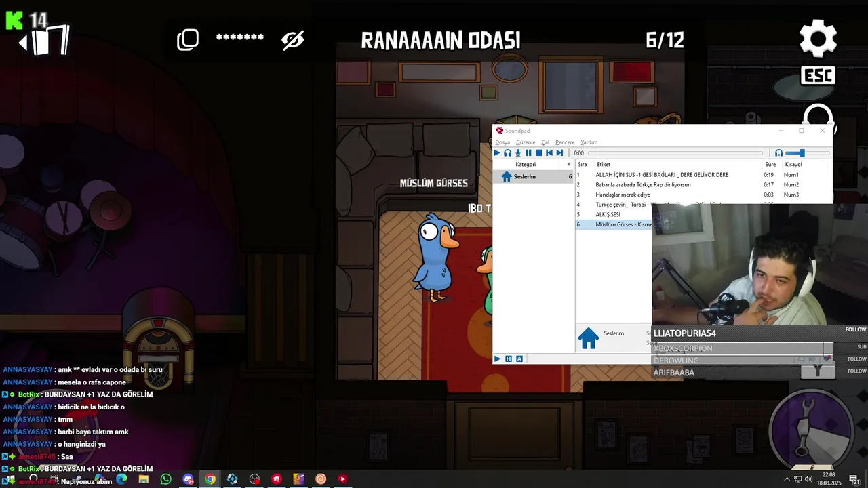Screen dimensions: 868x488
Task: Select 'Babanla arabada Türkçe Rap dinliyorsun' sound
Action: coord(643,185)
